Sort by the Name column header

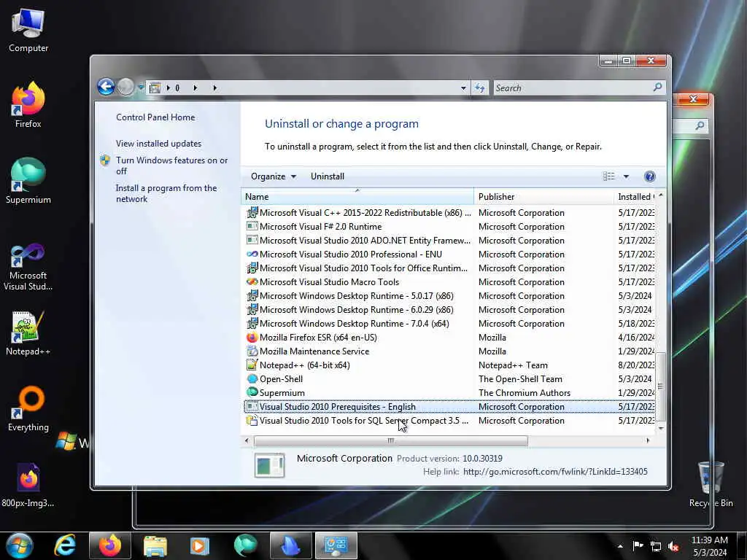tap(357, 196)
